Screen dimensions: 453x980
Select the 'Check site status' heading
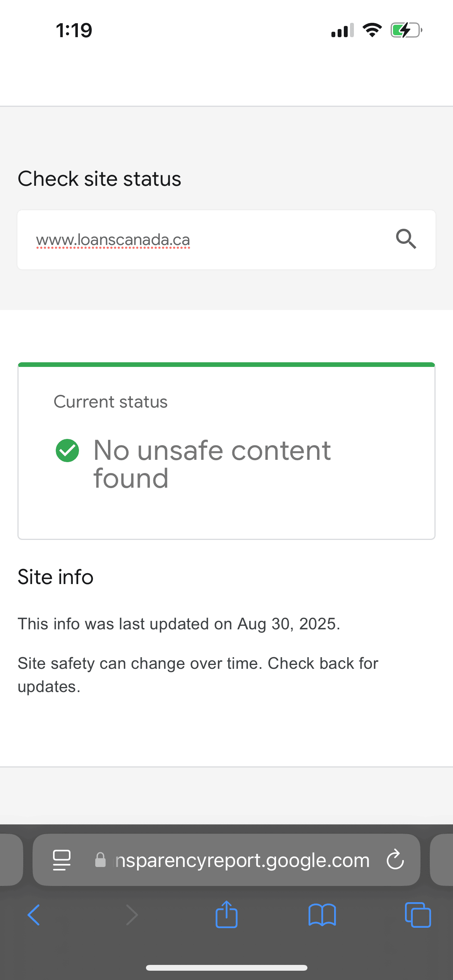click(x=100, y=179)
